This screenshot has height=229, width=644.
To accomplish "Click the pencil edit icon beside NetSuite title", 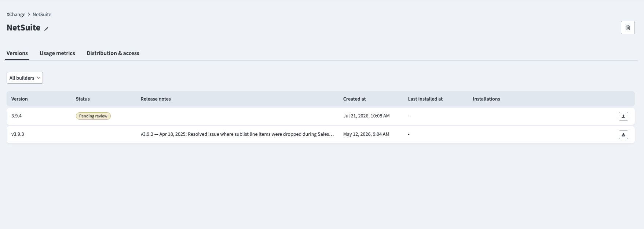I will pos(46,29).
